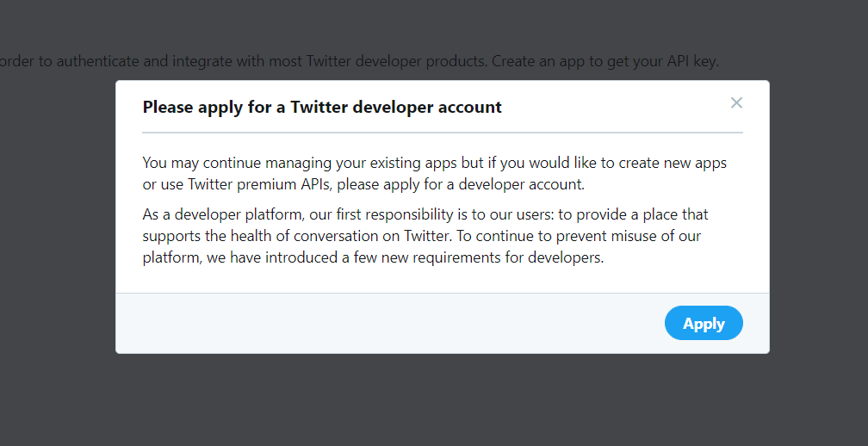Click the empty gray footer bar beside Apply
This screenshot has width=868, height=446.
[x=387, y=323]
